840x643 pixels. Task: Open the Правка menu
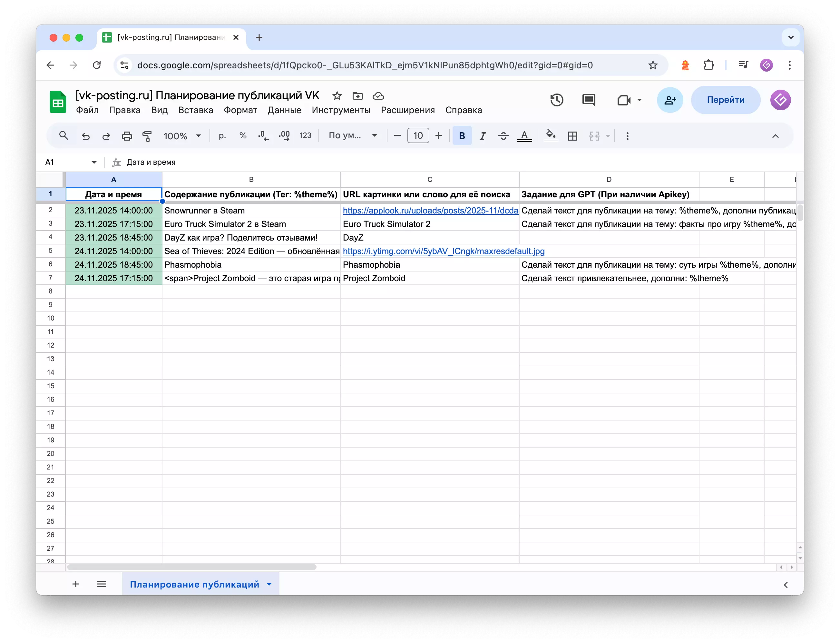[x=125, y=110]
